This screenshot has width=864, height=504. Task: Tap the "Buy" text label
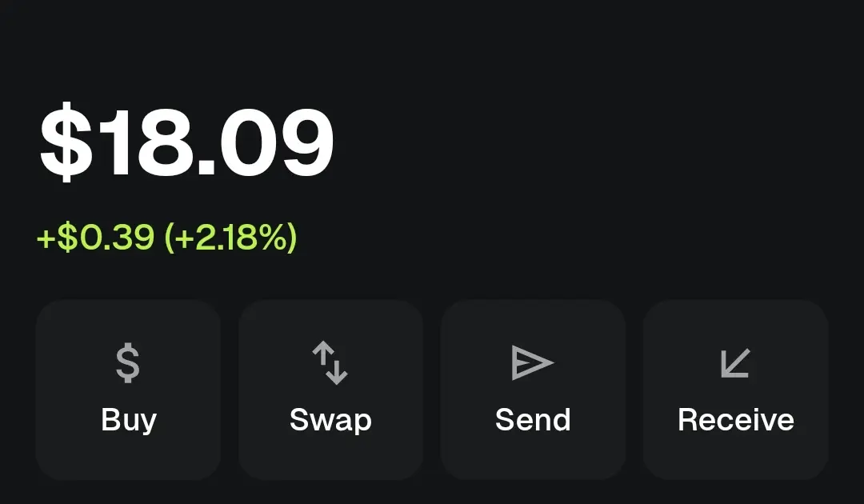click(129, 420)
